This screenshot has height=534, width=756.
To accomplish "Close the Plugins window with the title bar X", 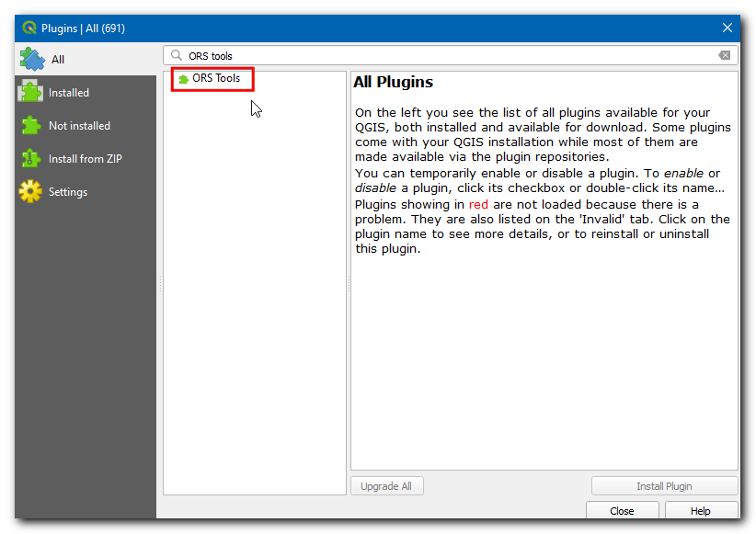I will pos(727,28).
